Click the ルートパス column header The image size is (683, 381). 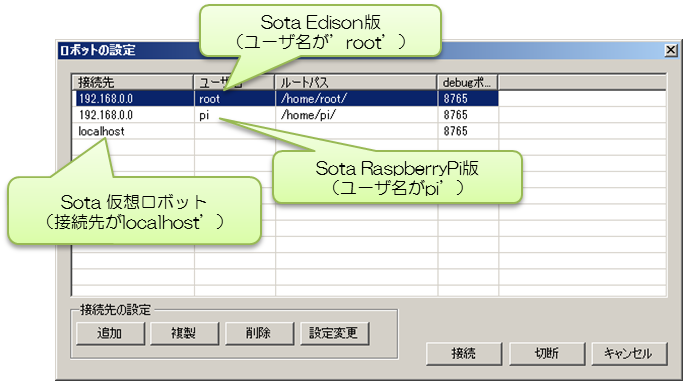356,82
